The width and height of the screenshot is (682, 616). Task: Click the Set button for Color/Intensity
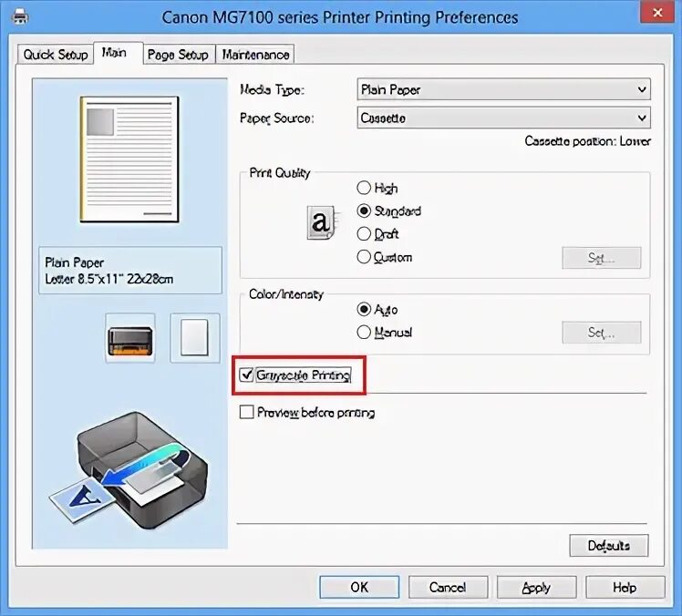(601, 333)
